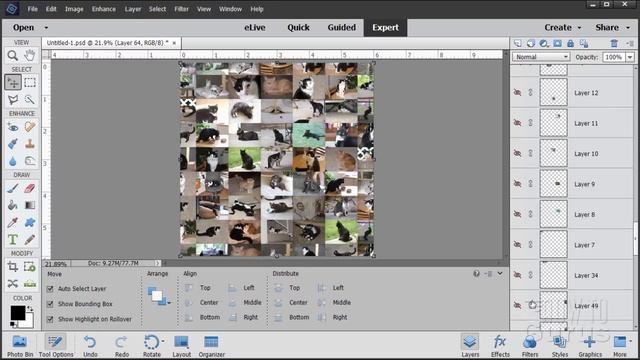Uncheck Show Highlight on Rollover
Image resolution: width=640 pixels, height=360 pixels.
point(50,319)
